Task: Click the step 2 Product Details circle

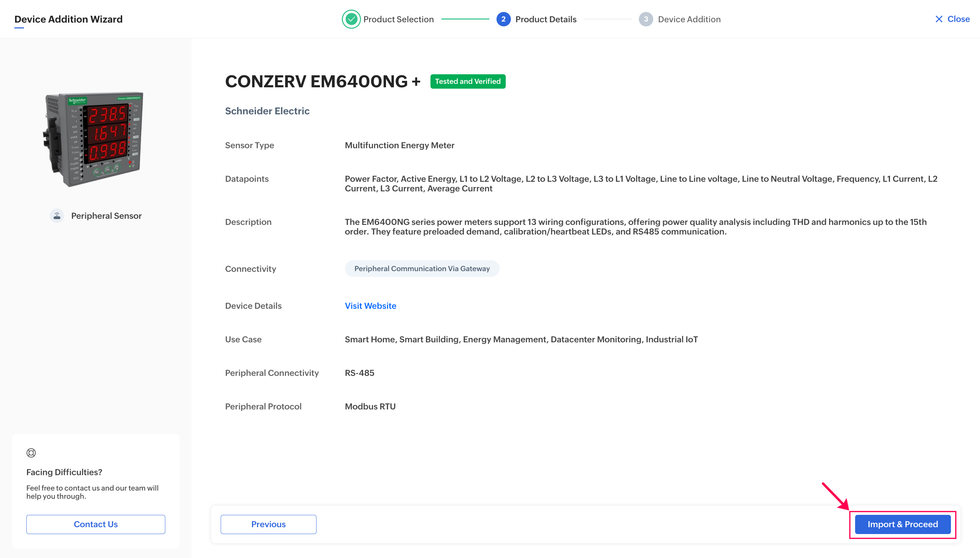Action: 503,19
